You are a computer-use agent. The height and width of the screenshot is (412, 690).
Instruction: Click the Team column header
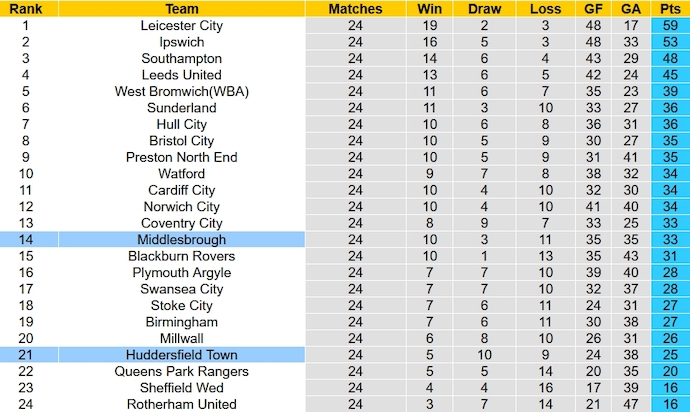[181, 9]
